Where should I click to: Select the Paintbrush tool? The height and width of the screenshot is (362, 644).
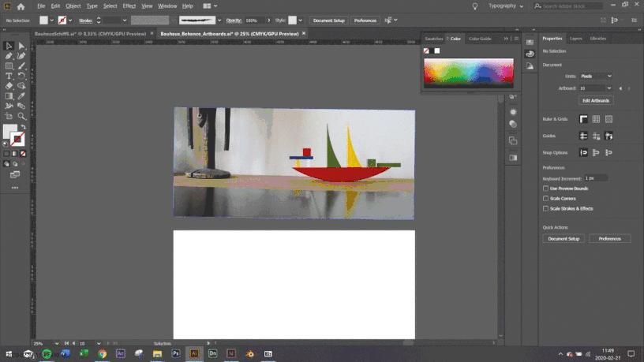click(x=21, y=65)
